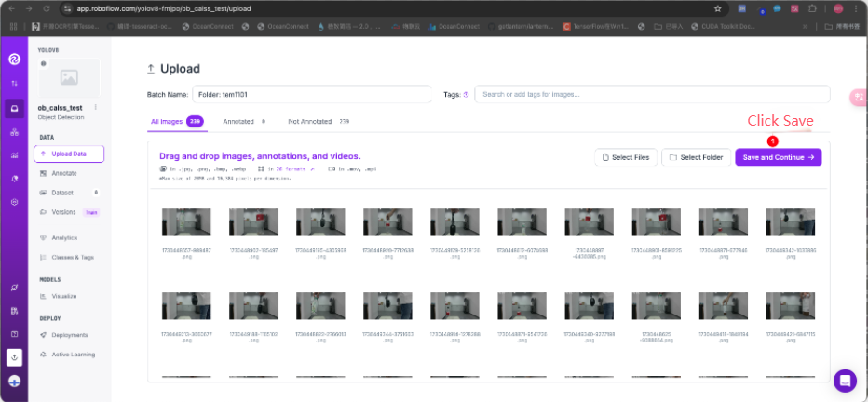Open Classes & Tags in the sidebar

coord(69,257)
